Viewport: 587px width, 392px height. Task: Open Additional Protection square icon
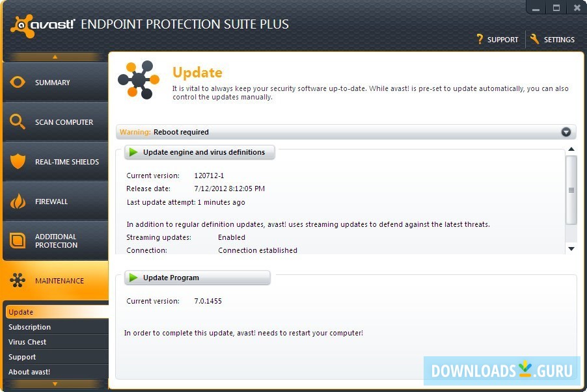18,241
